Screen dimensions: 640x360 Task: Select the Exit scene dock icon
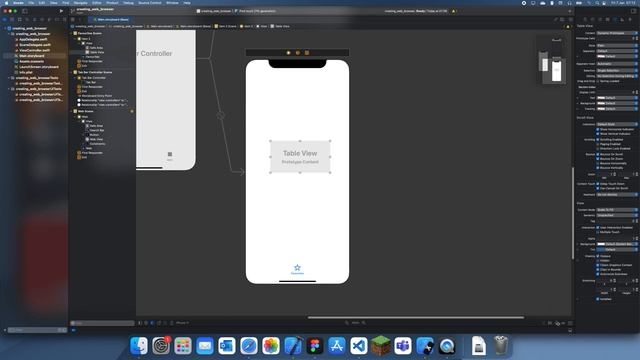[x=307, y=53]
